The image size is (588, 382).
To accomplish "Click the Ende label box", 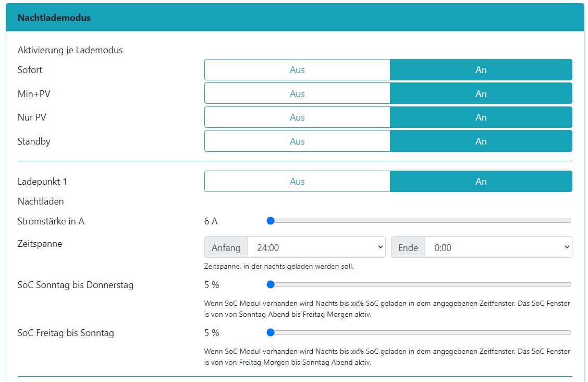I will [x=408, y=248].
